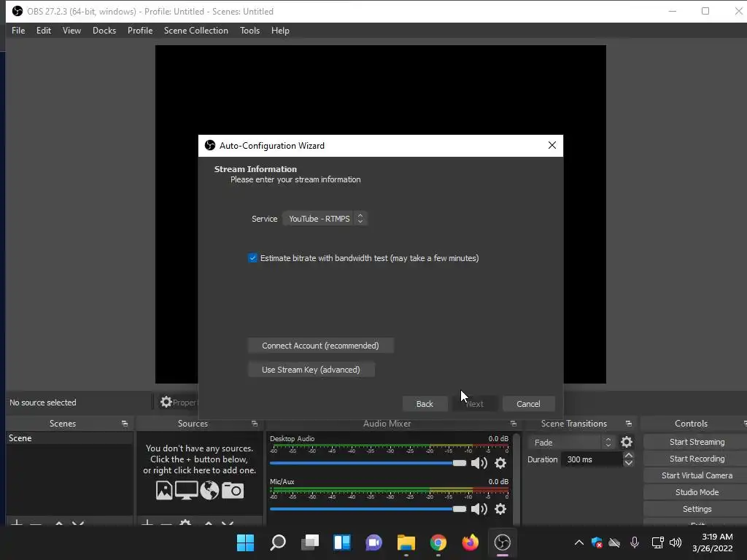Mute the Desktop Audio speaker icon
Screen dimensions: 747x560
[x=479, y=463]
